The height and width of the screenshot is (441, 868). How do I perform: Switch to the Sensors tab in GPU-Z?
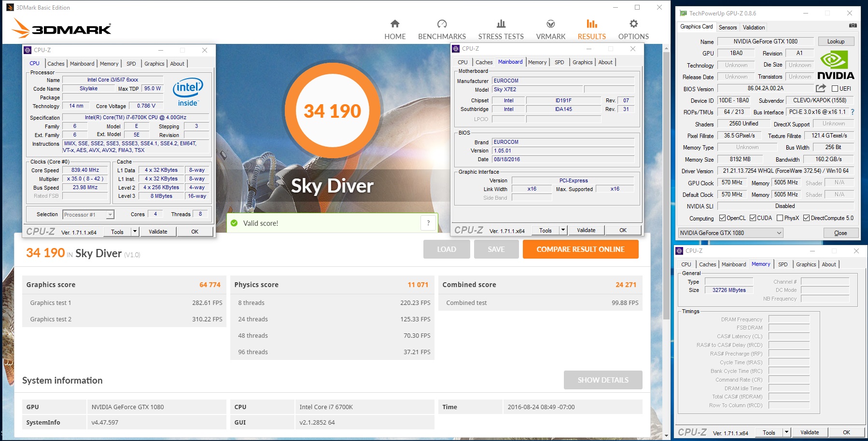[x=728, y=28]
